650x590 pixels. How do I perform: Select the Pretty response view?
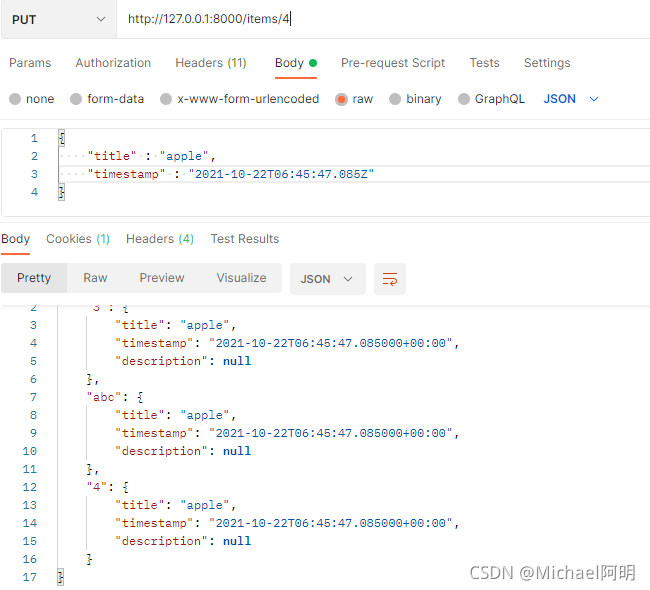pos(34,278)
